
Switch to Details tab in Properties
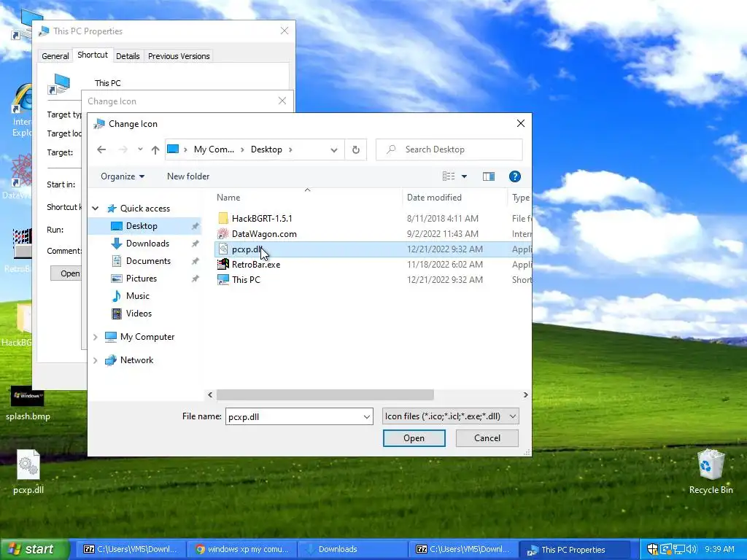click(x=128, y=56)
